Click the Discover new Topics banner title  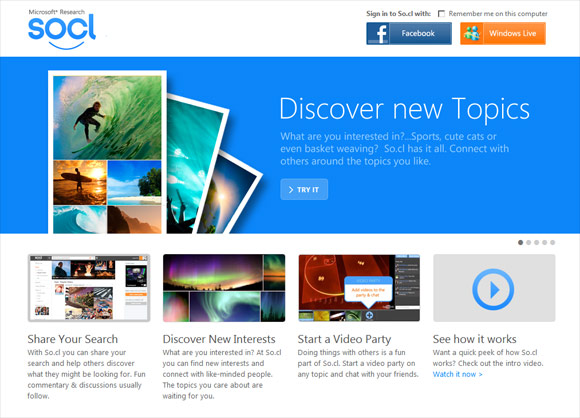coord(404,109)
